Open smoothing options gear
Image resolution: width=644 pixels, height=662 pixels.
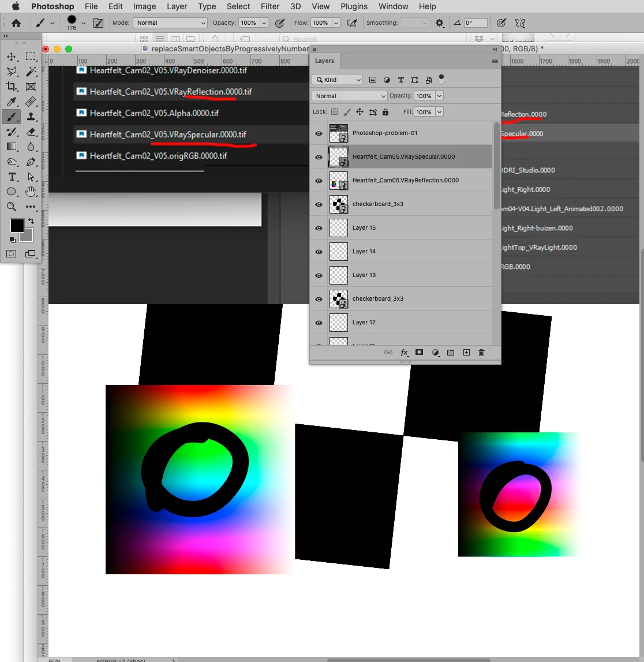pos(439,23)
